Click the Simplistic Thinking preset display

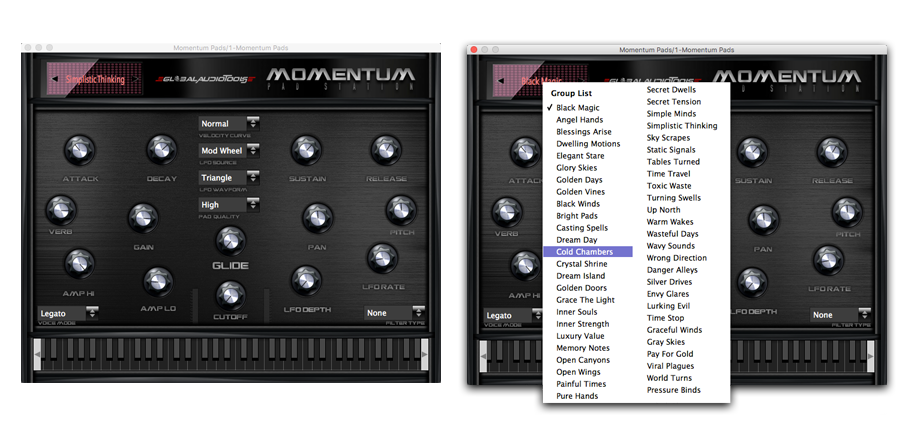pyautogui.click(x=95, y=79)
